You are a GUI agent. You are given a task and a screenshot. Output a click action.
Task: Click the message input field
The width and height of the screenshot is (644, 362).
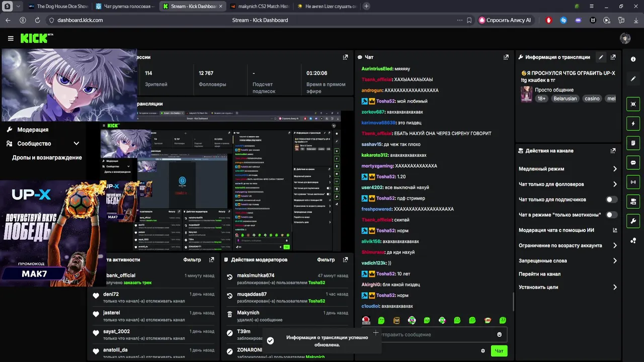click(436, 334)
